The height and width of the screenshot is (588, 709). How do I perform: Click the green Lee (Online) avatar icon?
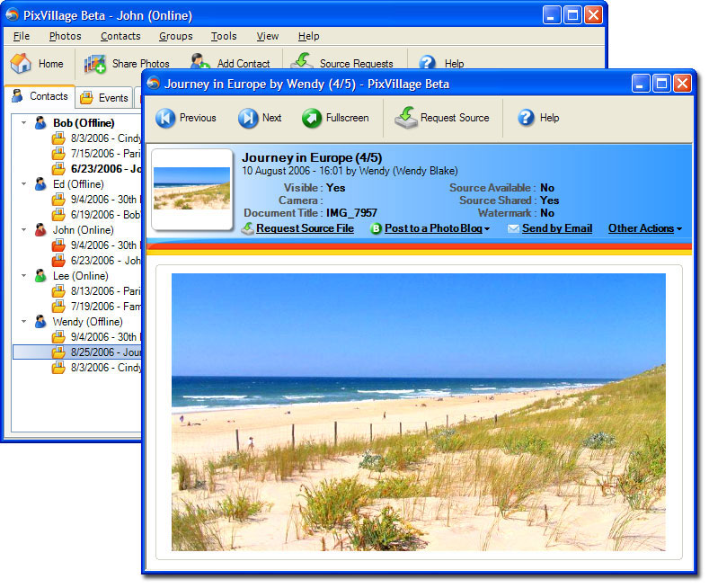[40, 276]
